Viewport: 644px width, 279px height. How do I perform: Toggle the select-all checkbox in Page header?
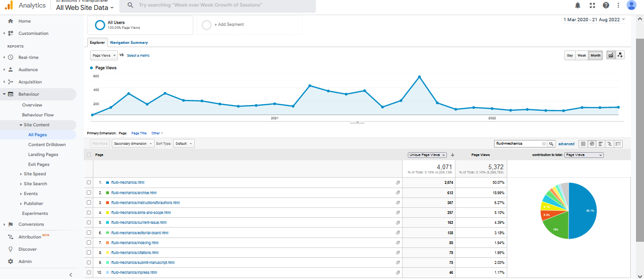pyautogui.click(x=89, y=155)
